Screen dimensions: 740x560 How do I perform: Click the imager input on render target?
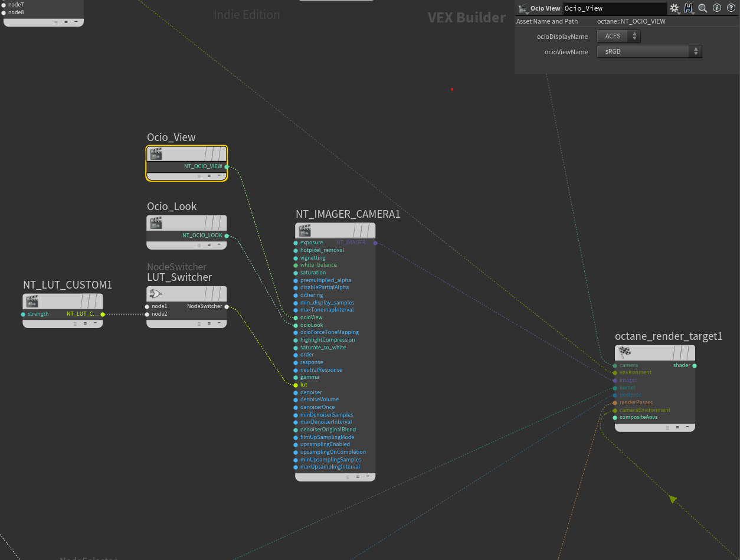[615, 380]
